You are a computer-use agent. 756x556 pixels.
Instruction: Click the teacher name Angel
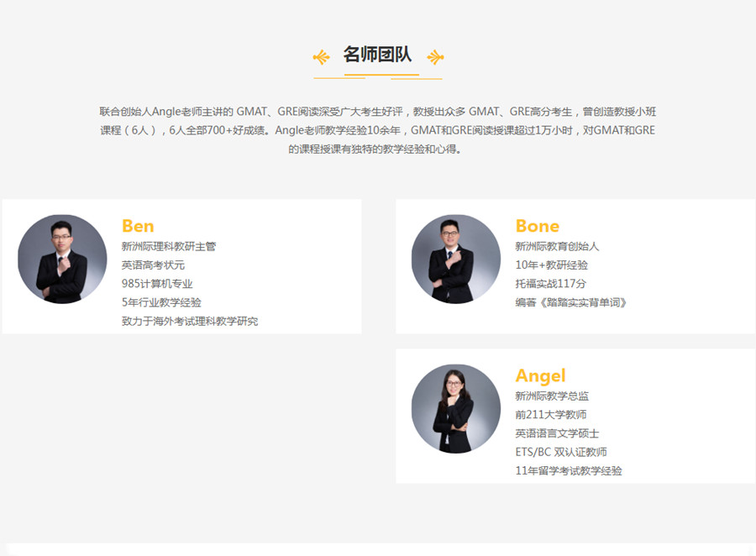pos(540,375)
